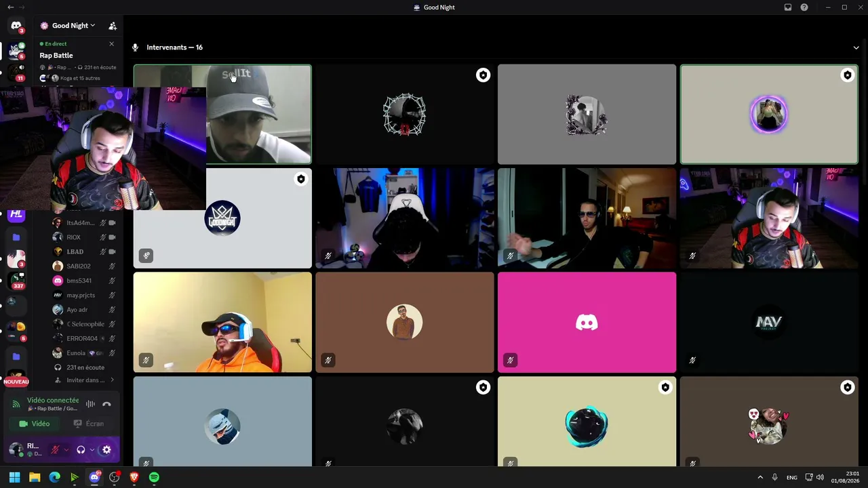Image resolution: width=868 pixels, height=488 pixels.
Task: Click moderator badge on Good Night tile
Action: 300,179
